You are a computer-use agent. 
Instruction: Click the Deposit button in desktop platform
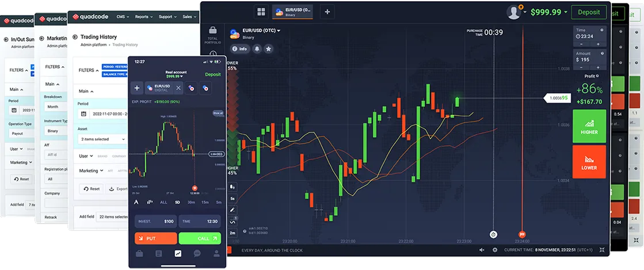tap(589, 12)
